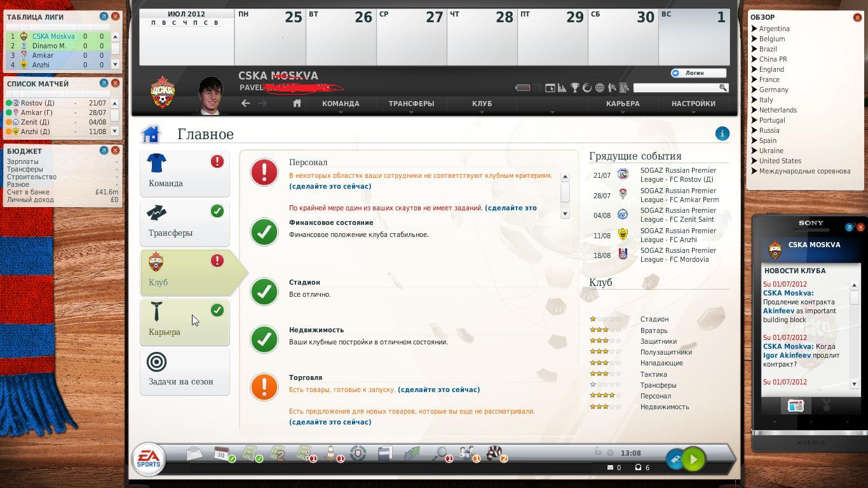This screenshot has width=868, height=488.
Task: Open the КАРЬЕРА menu
Action: [623, 104]
